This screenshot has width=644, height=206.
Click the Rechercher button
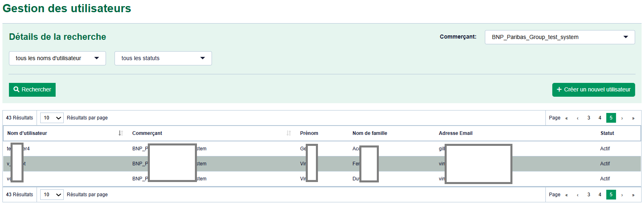pos(32,89)
